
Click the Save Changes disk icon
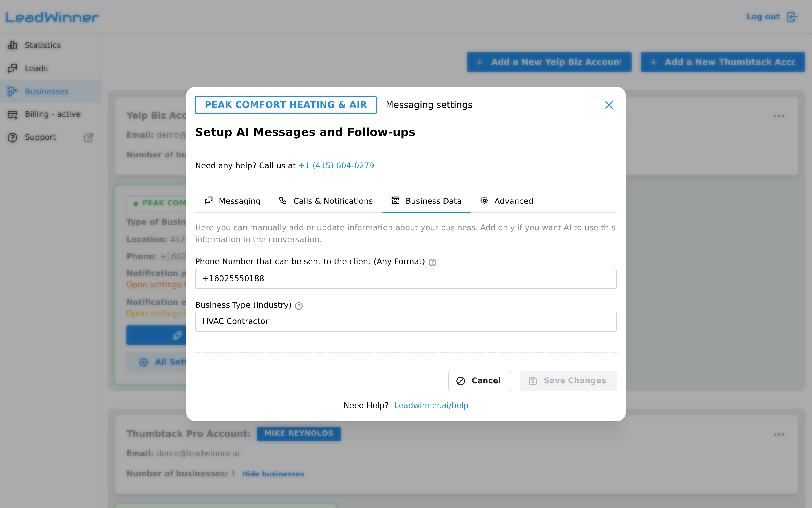pyautogui.click(x=533, y=381)
